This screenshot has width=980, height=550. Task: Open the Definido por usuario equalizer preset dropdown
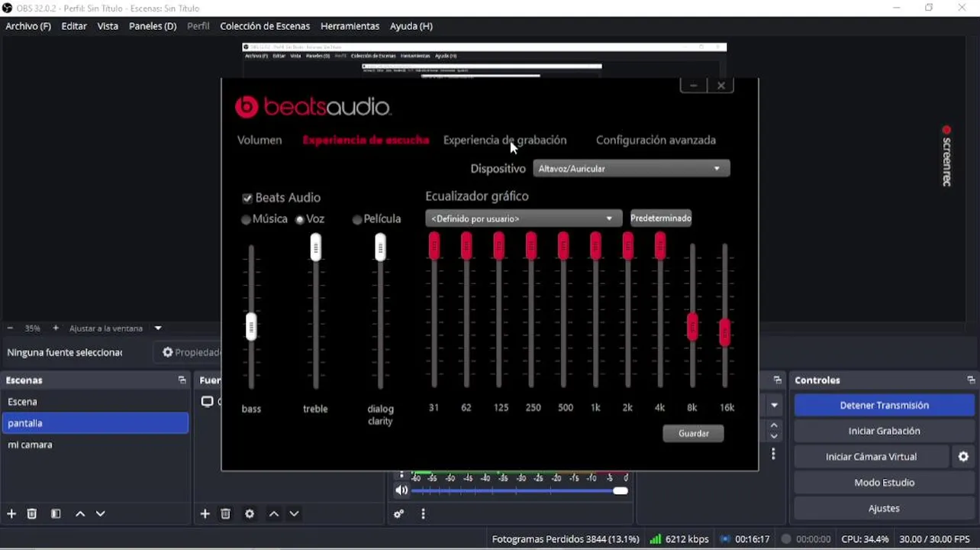pos(524,219)
